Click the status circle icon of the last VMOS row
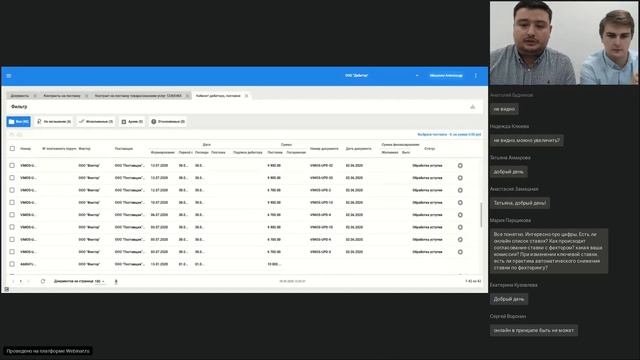The image size is (640, 360). (x=460, y=252)
